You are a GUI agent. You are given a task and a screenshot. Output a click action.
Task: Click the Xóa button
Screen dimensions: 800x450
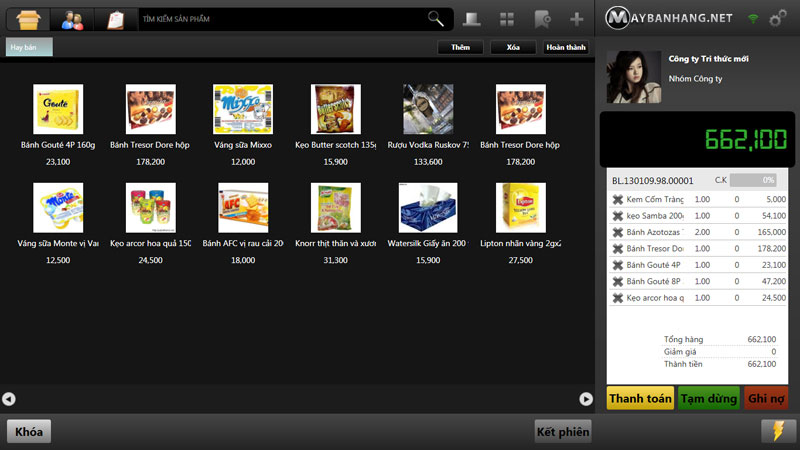(513, 47)
